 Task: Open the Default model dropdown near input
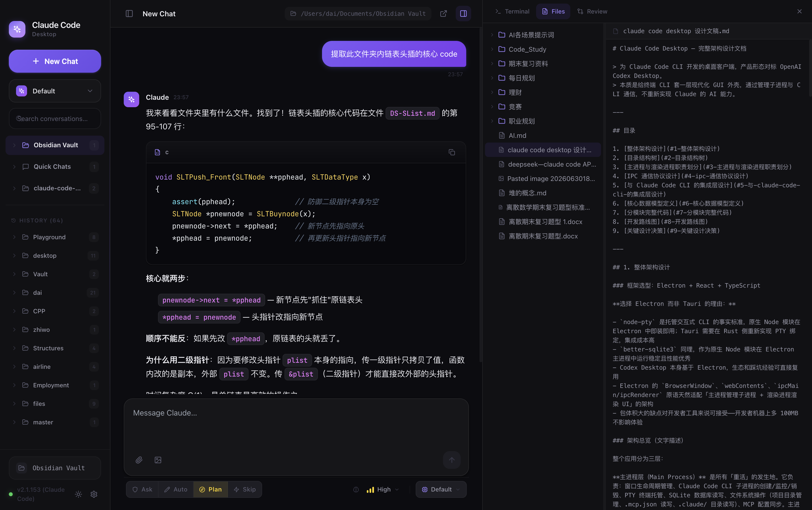[x=441, y=490]
